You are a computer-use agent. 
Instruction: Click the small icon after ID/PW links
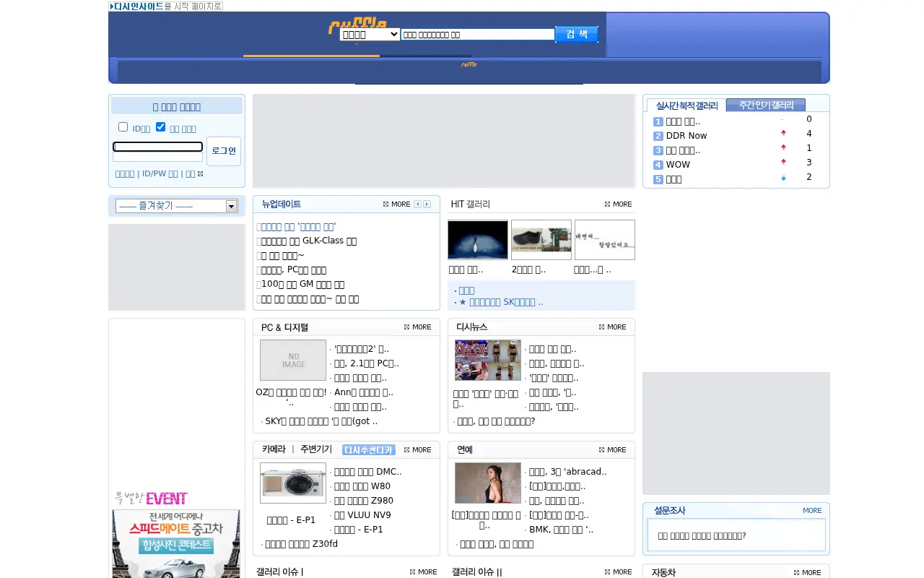(x=200, y=173)
